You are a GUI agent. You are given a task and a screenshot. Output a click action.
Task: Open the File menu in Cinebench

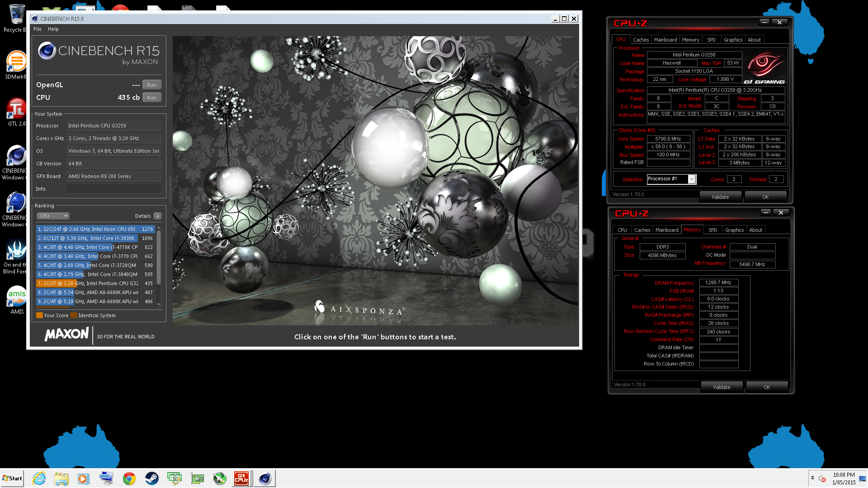coord(38,29)
